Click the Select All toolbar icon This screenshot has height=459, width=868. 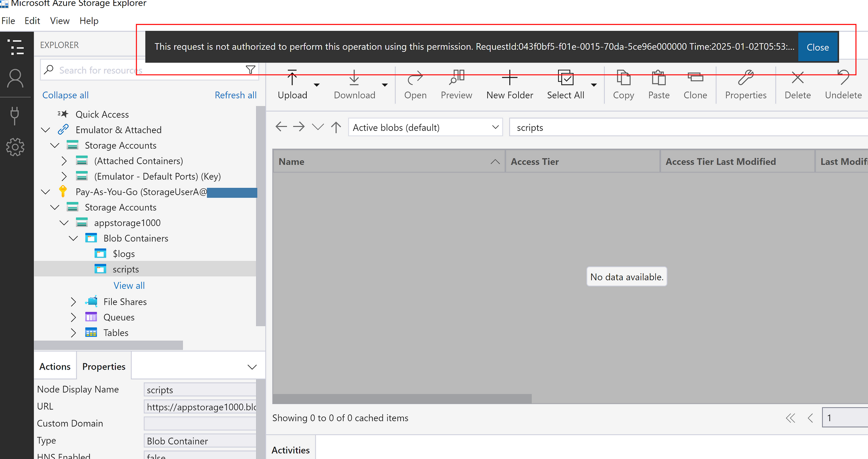click(566, 77)
